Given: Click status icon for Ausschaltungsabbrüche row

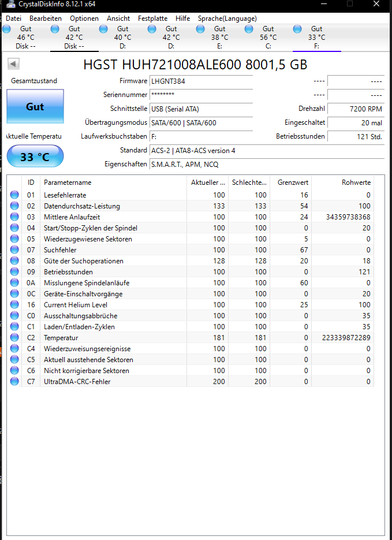Looking at the screenshot, I should 14,316.
